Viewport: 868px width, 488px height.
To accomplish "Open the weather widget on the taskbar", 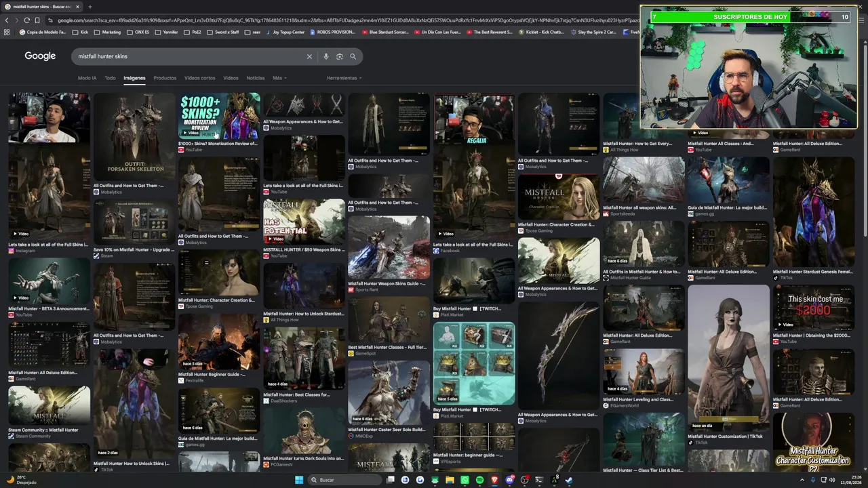I will tap(20, 480).
